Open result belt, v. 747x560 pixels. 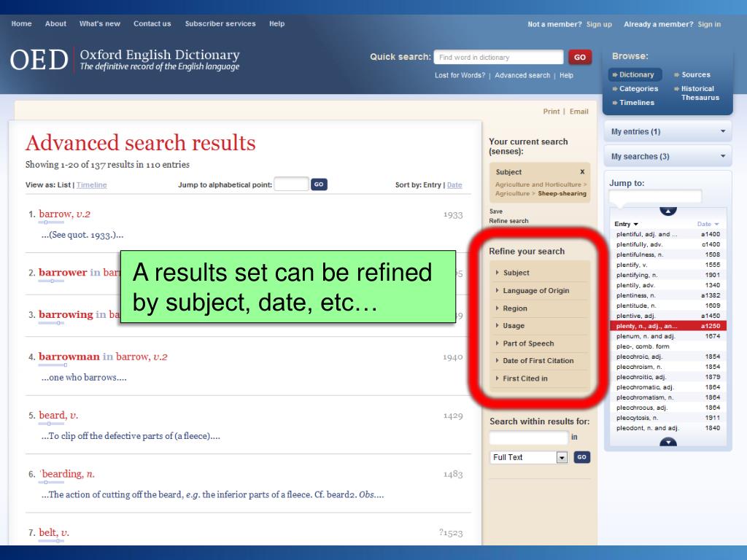[54, 532]
